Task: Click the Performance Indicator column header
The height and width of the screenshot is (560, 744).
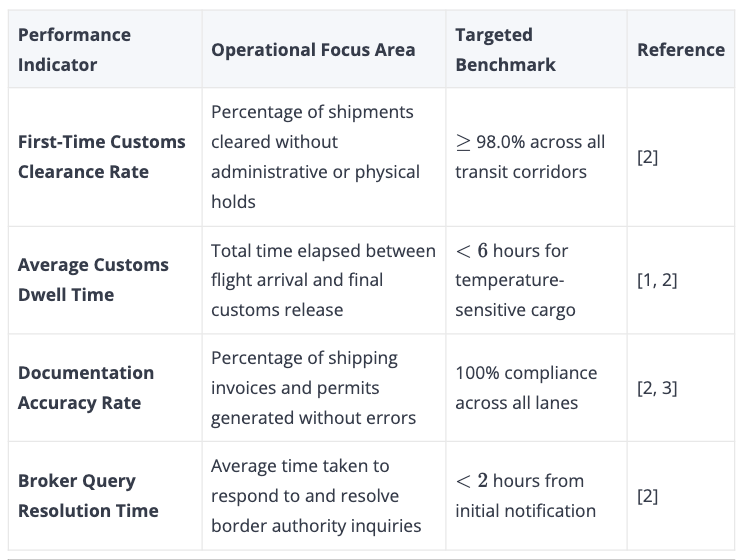Action: click(x=74, y=50)
